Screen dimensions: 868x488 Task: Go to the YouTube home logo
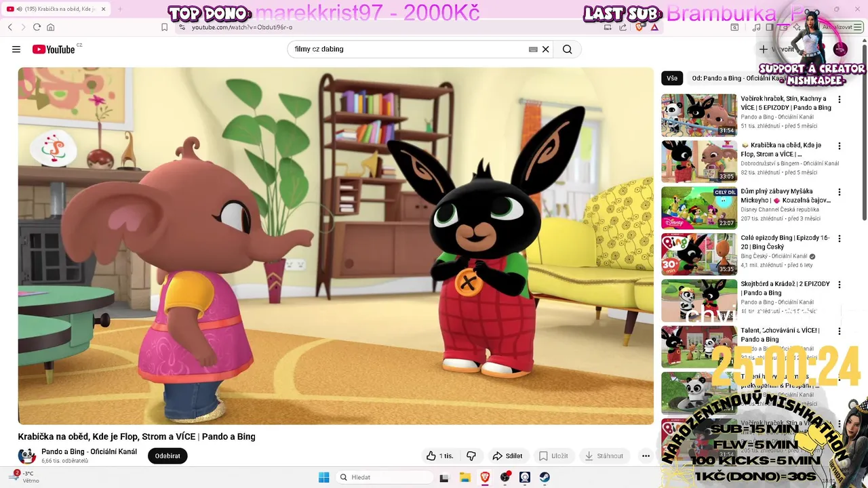[x=54, y=49]
